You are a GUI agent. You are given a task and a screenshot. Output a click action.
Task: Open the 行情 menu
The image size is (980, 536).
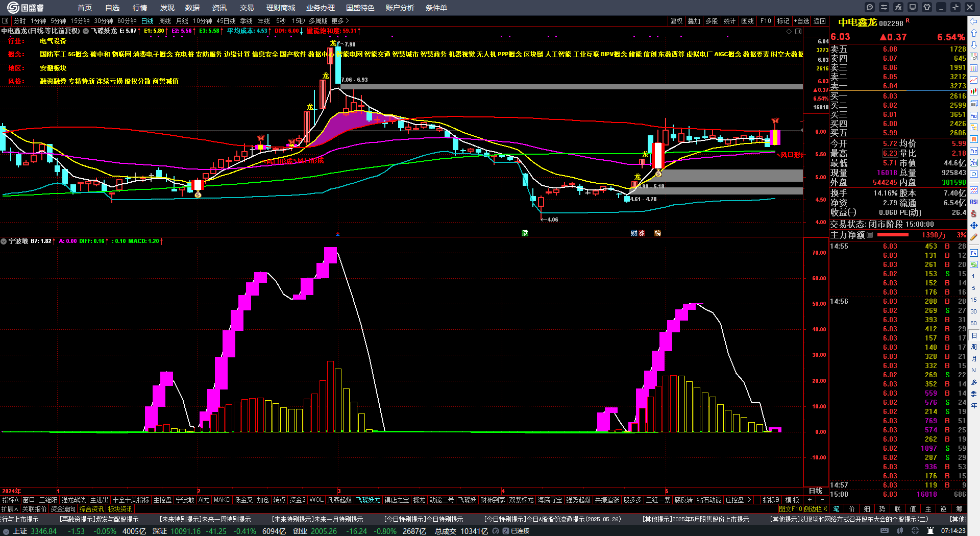140,8
